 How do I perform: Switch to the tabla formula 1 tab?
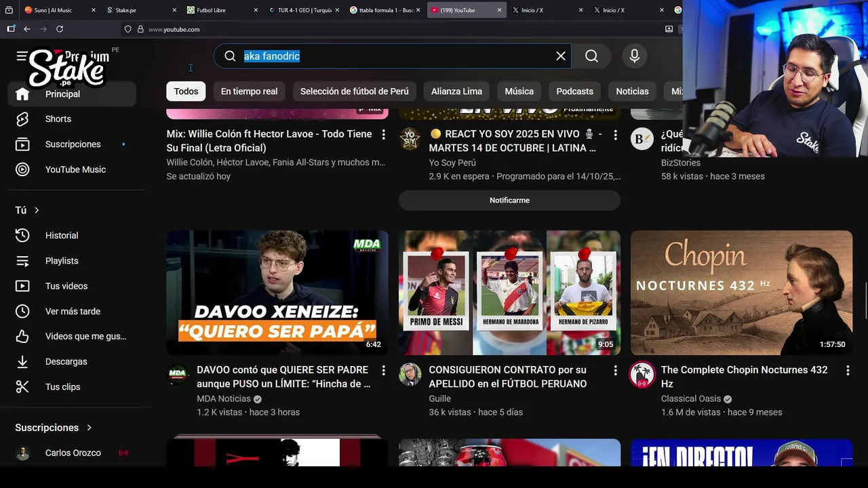point(385,10)
